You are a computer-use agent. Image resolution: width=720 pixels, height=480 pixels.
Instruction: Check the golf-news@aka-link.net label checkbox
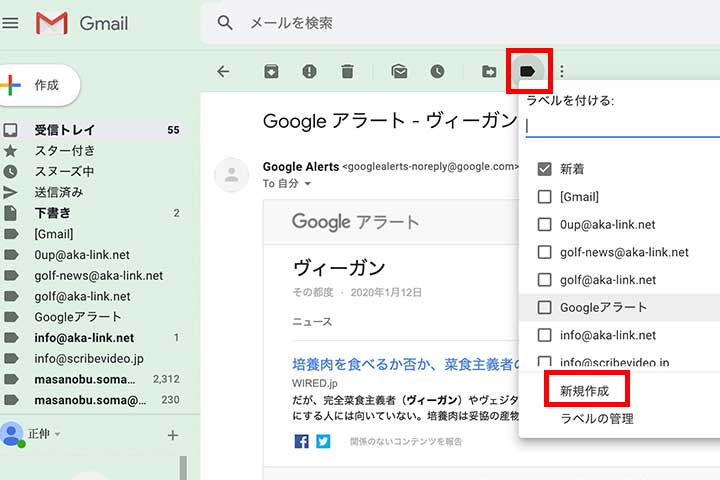(x=544, y=252)
